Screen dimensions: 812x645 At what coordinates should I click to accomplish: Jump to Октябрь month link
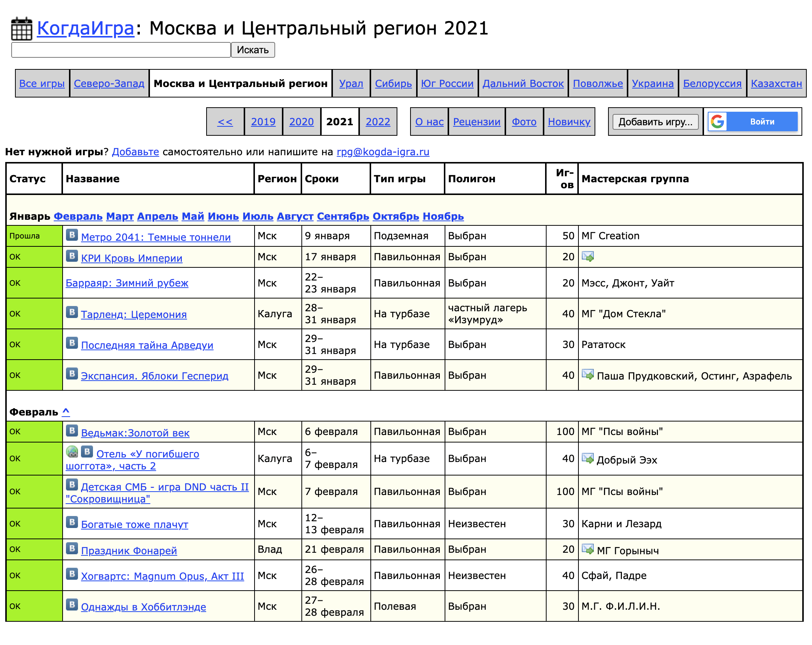tap(396, 216)
